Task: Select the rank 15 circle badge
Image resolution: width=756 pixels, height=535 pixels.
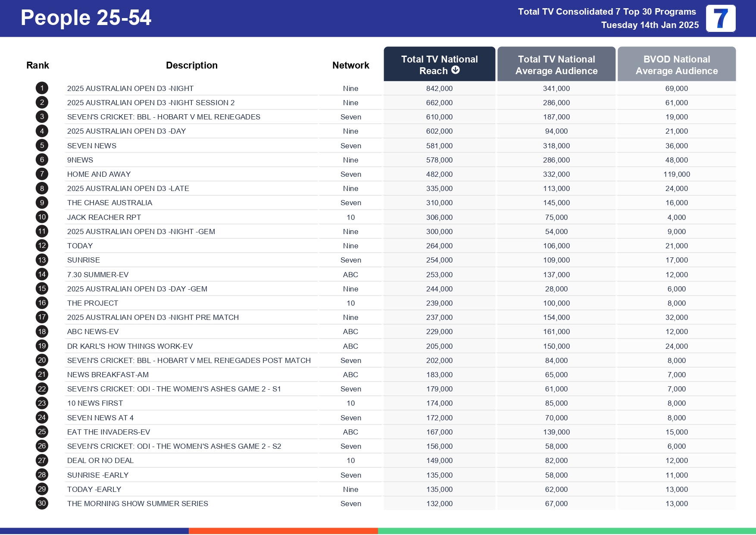Action: tap(41, 288)
